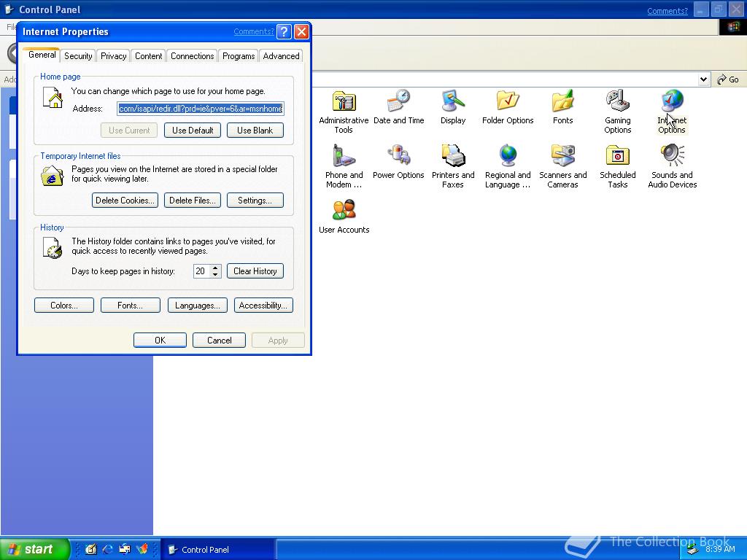Click the system tray network icon

point(692,550)
